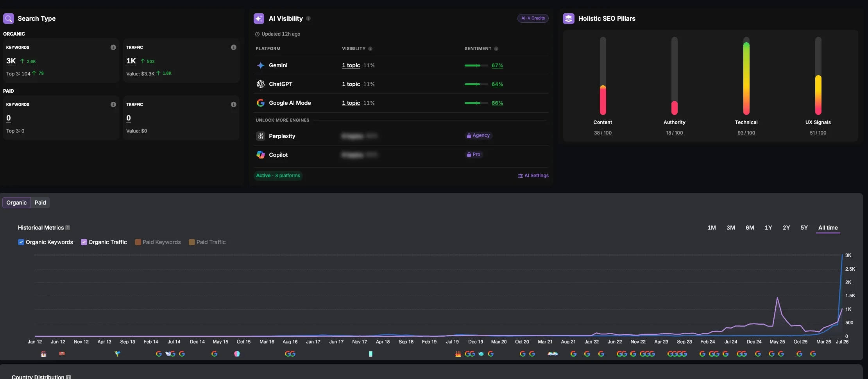This screenshot has height=379, width=868.
Task: Click the AI Visibility sparkle icon
Action: tap(259, 18)
